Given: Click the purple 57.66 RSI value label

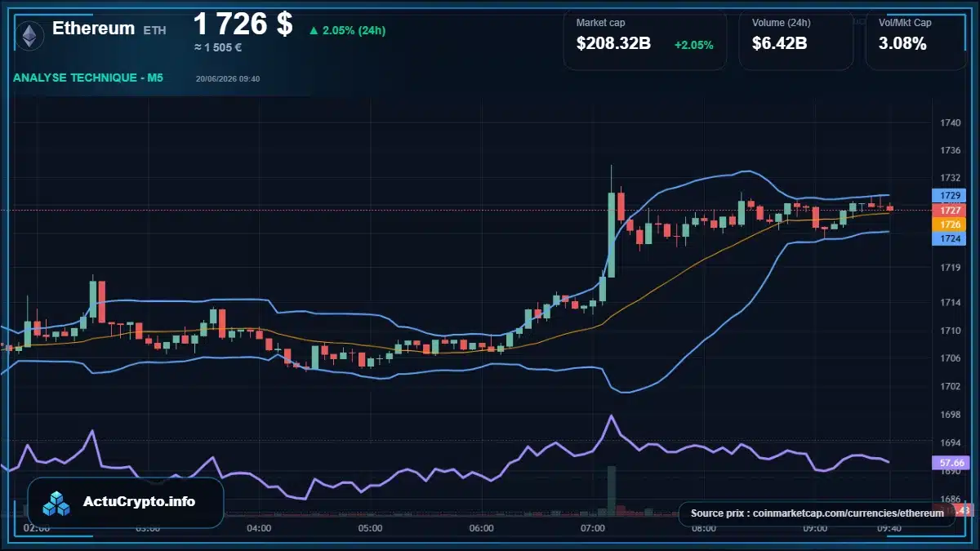Looking at the screenshot, I should click(950, 462).
